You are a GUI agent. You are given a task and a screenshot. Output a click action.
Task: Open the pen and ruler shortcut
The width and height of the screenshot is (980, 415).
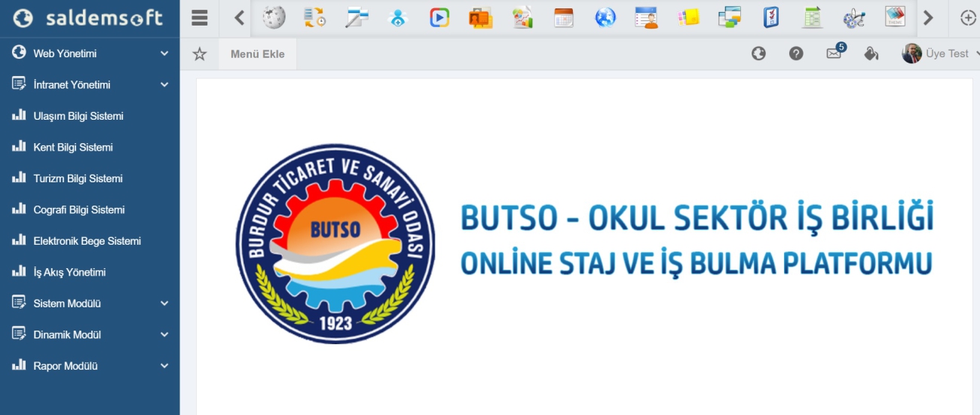[357, 17]
